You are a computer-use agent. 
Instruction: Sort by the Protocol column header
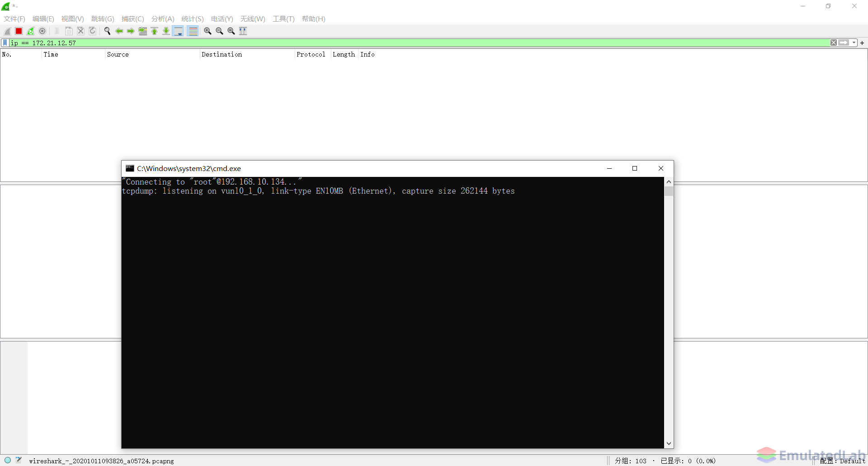point(313,54)
